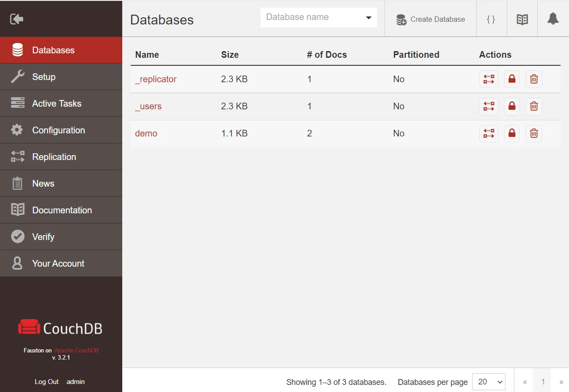Go to Active Tasks

click(x=61, y=104)
